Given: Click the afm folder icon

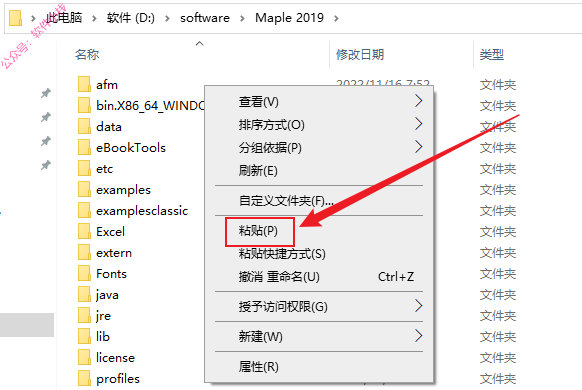Looking at the screenshot, I should [84, 84].
